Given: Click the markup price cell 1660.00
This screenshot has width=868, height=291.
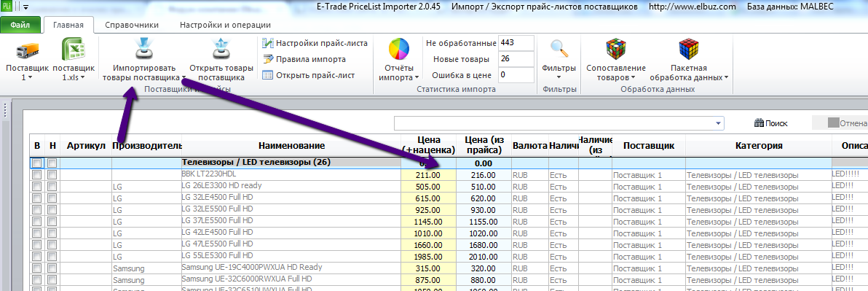Looking at the screenshot, I should [x=429, y=245].
